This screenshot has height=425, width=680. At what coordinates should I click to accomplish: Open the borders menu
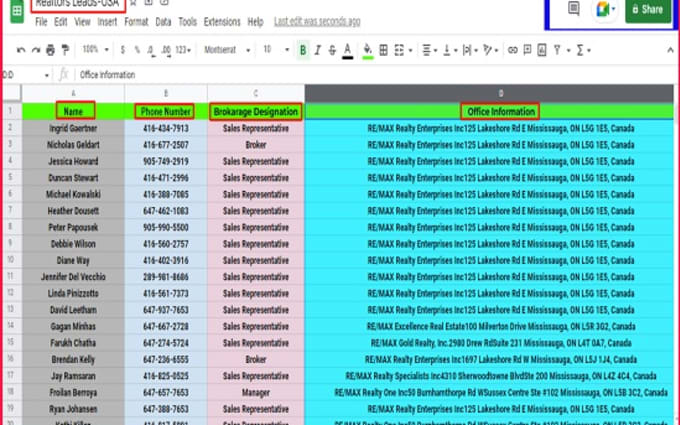383,50
